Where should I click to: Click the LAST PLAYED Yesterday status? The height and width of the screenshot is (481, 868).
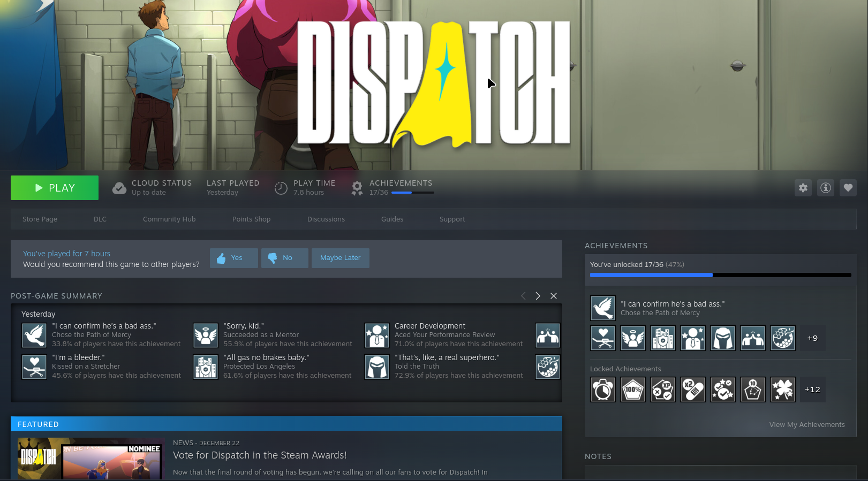click(233, 188)
